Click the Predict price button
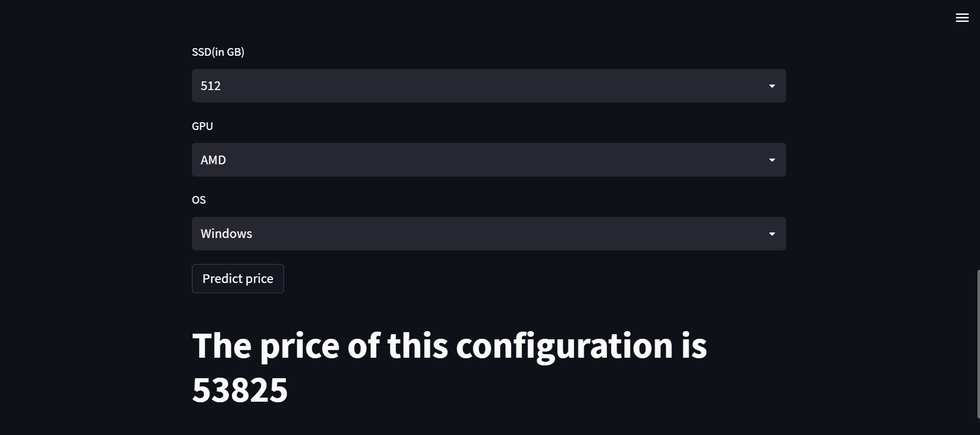 tap(237, 278)
